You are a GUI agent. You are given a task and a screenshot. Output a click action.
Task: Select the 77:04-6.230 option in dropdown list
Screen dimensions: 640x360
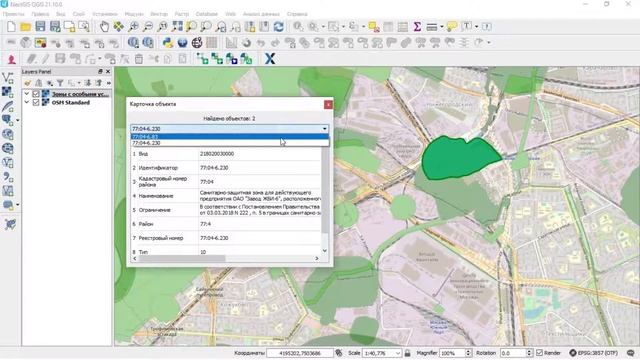coord(229,143)
